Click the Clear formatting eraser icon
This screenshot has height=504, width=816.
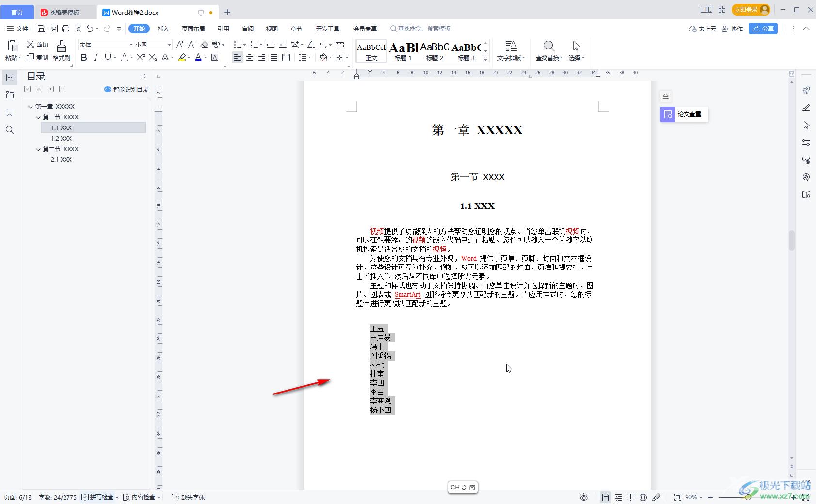(x=204, y=45)
